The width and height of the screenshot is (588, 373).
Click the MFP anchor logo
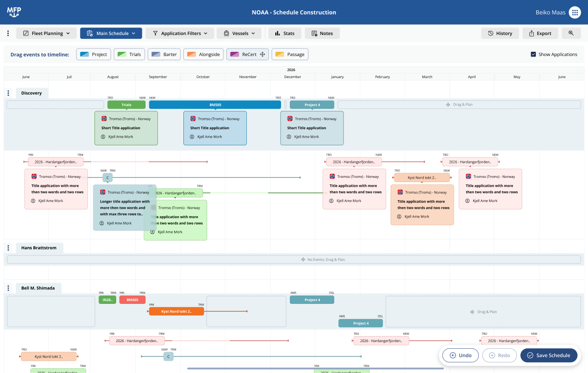[14, 12]
